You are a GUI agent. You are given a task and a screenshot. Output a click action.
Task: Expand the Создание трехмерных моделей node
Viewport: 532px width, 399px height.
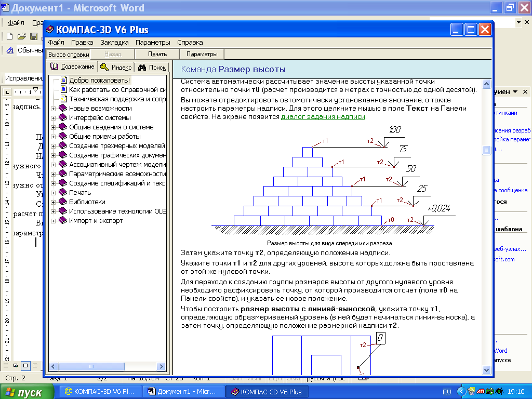click(54, 146)
